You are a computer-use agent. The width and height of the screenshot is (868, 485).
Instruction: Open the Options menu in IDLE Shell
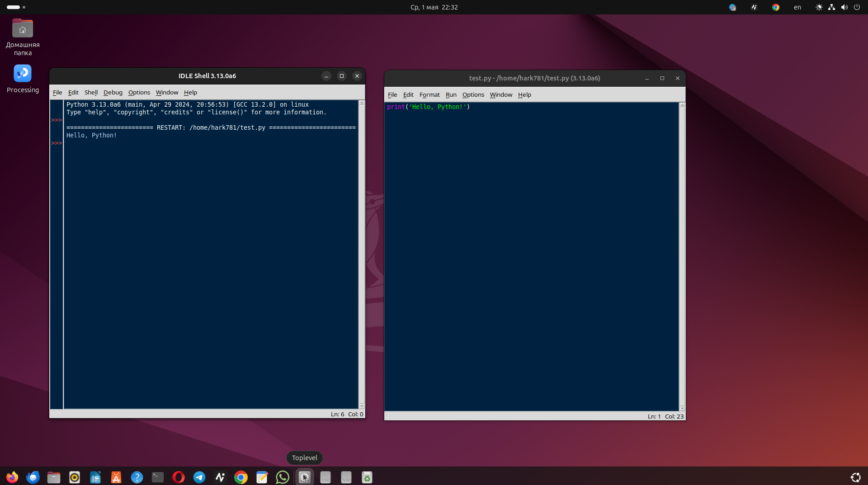click(139, 92)
